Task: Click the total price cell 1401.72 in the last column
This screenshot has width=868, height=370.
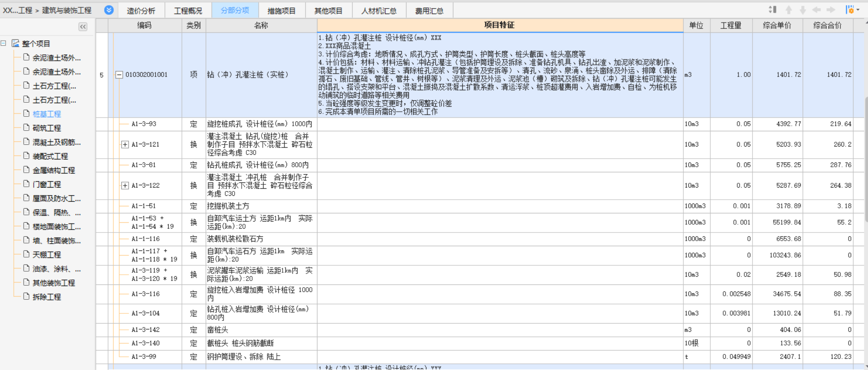Action: pyautogui.click(x=828, y=75)
